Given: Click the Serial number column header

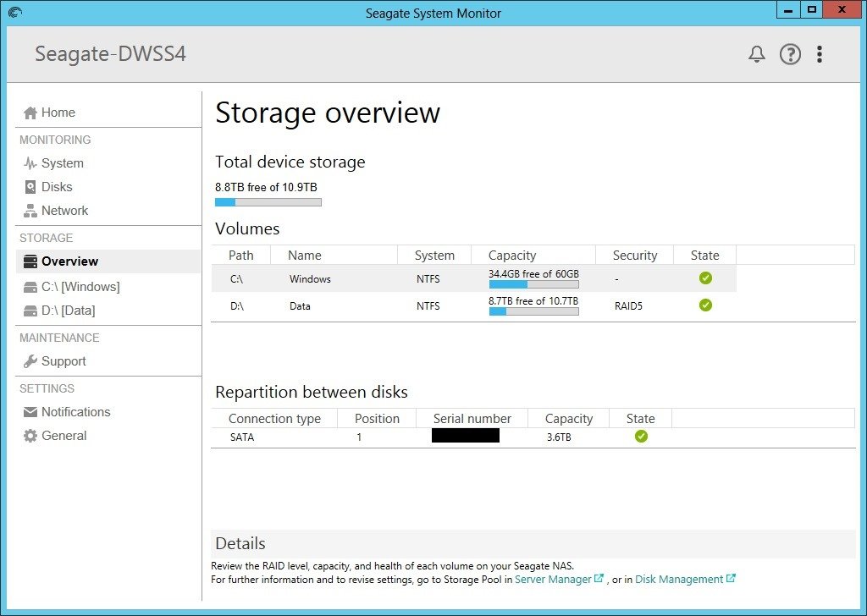Looking at the screenshot, I should click(x=472, y=419).
